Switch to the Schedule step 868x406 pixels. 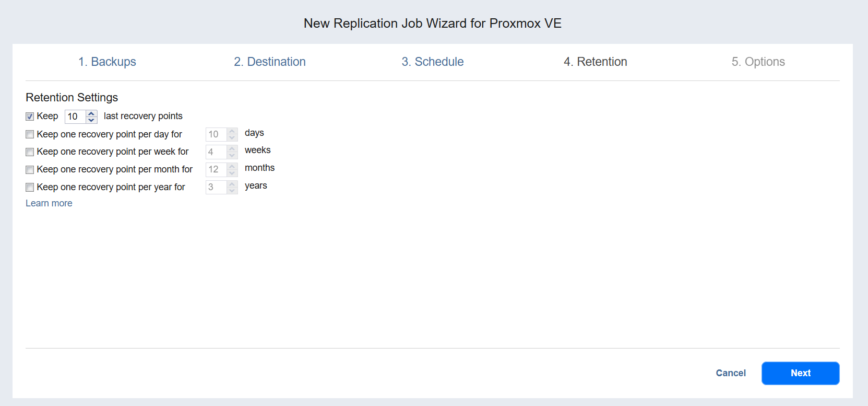click(x=432, y=62)
